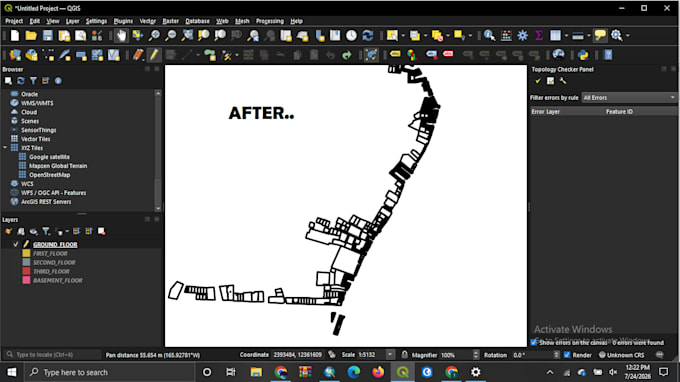Toggle GROUND_FLOOR layer visibility checkbox
This screenshot has width=680, height=382.
pos(16,244)
